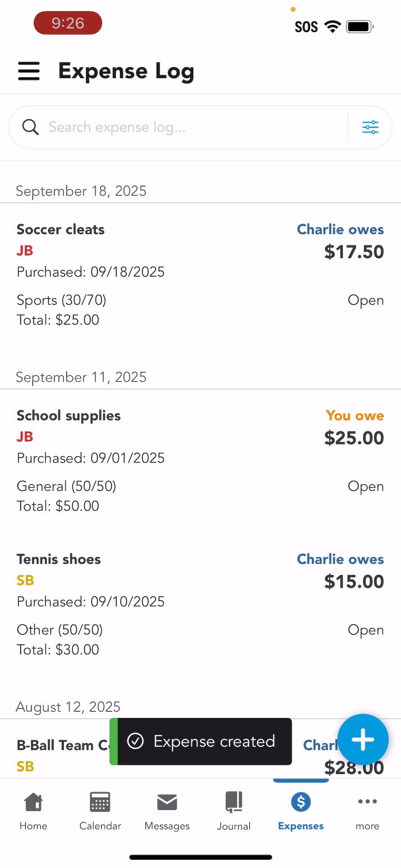Image resolution: width=401 pixels, height=868 pixels.
Task: Type in the search expense log field
Action: 194,127
